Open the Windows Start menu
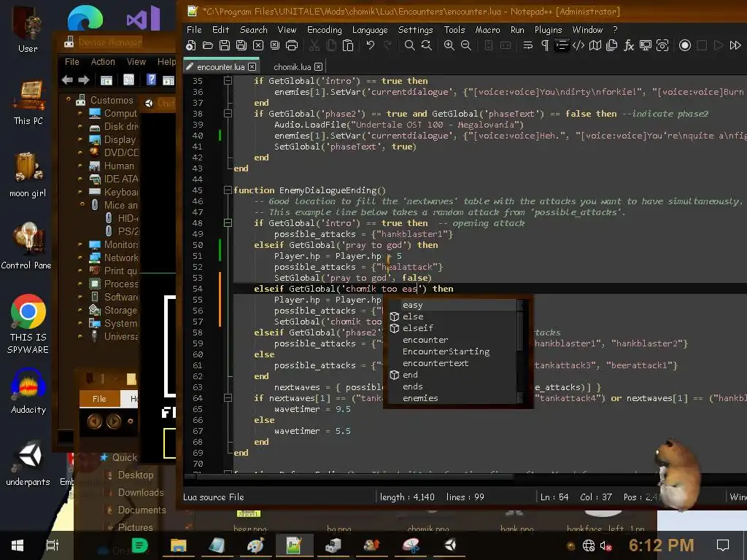Image resolution: width=747 pixels, height=560 pixels. 18,545
